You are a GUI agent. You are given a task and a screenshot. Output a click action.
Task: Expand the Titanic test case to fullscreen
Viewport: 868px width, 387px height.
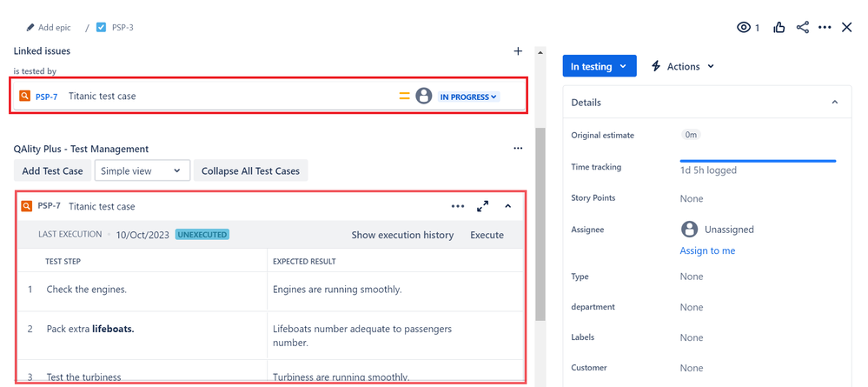tap(483, 206)
